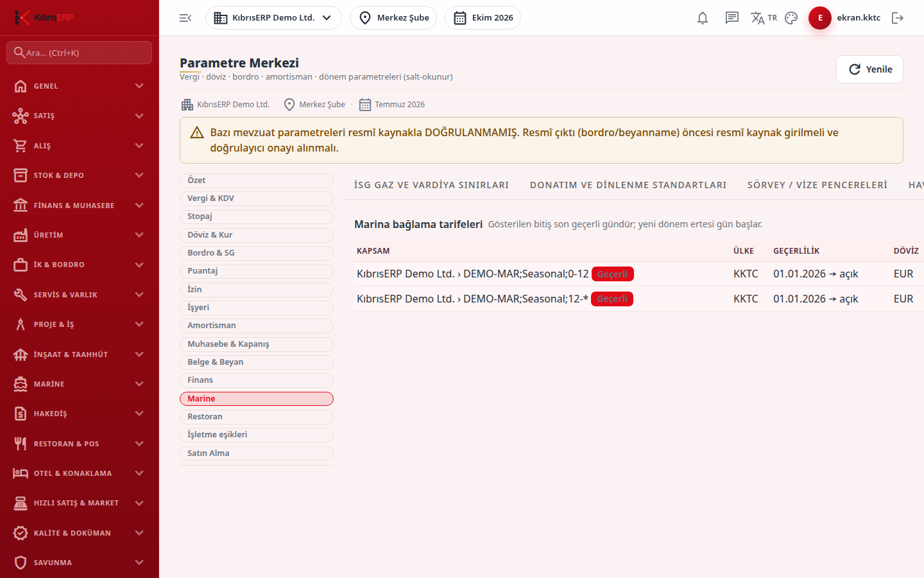Click the Stok & Depo box icon
This screenshot has width=924, height=578.
pos(21,175)
